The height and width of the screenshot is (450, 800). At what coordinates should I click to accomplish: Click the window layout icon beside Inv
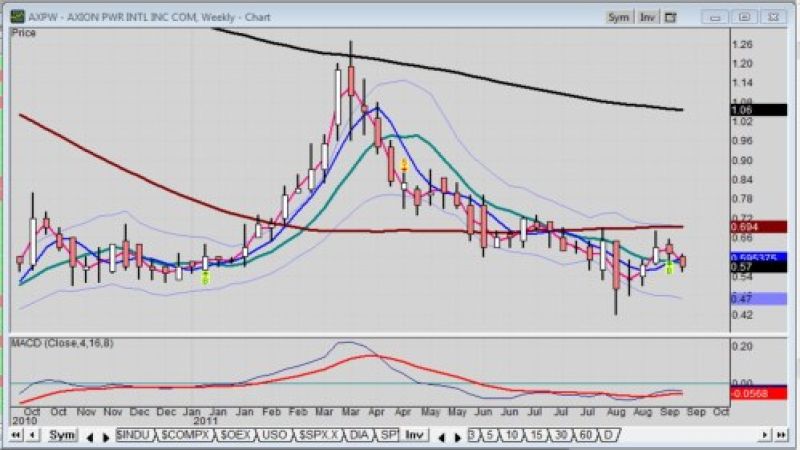pyautogui.click(x=670, y=17)
